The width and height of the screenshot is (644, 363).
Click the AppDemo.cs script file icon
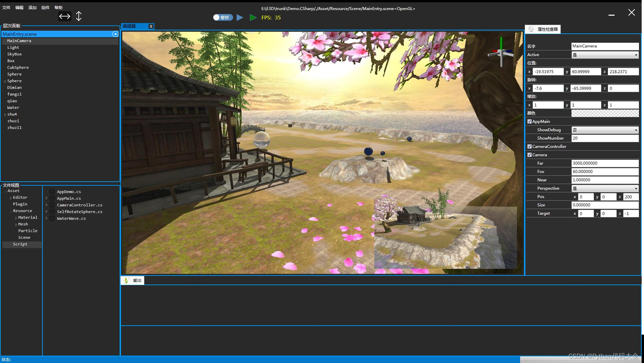52,191
